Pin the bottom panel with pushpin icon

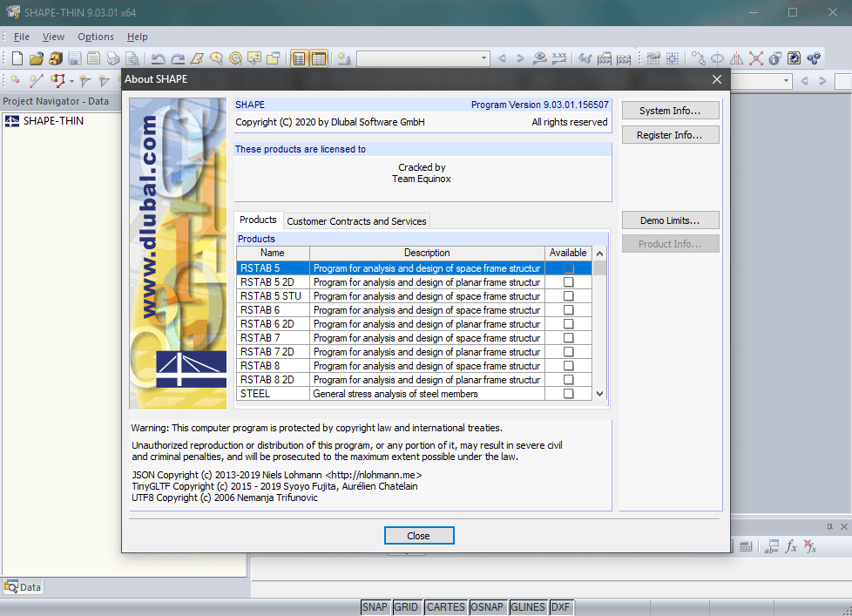[x=829, y=526]
